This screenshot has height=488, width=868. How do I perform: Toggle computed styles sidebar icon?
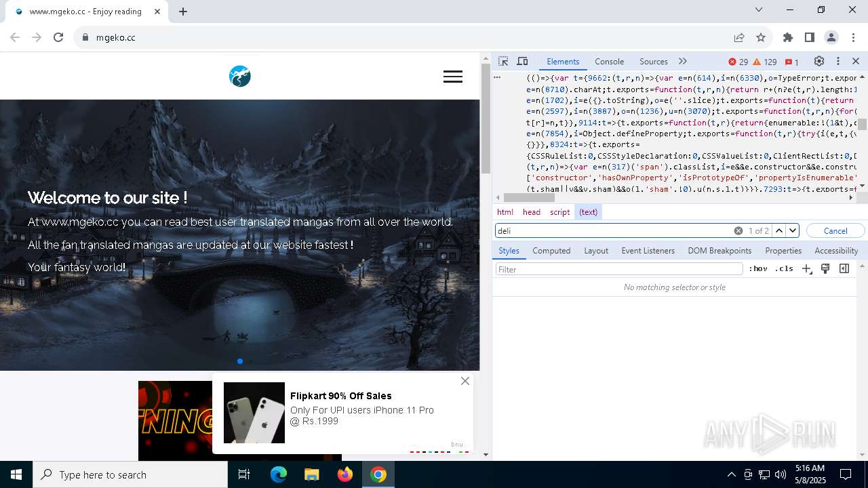coord(844,269)
